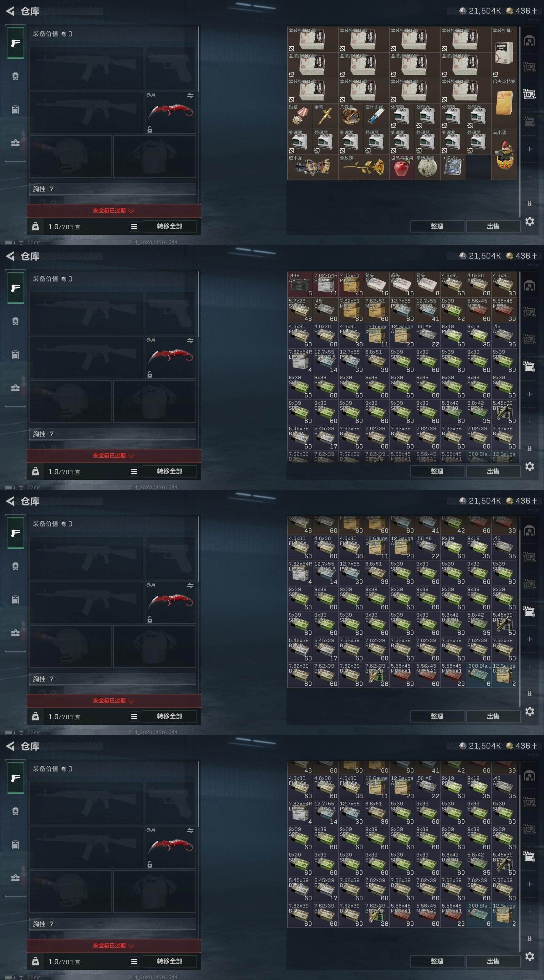Viewport: 544px width, 980px height.
Task: Click the stash vertical scrollbar track
Action: [519, 121]
